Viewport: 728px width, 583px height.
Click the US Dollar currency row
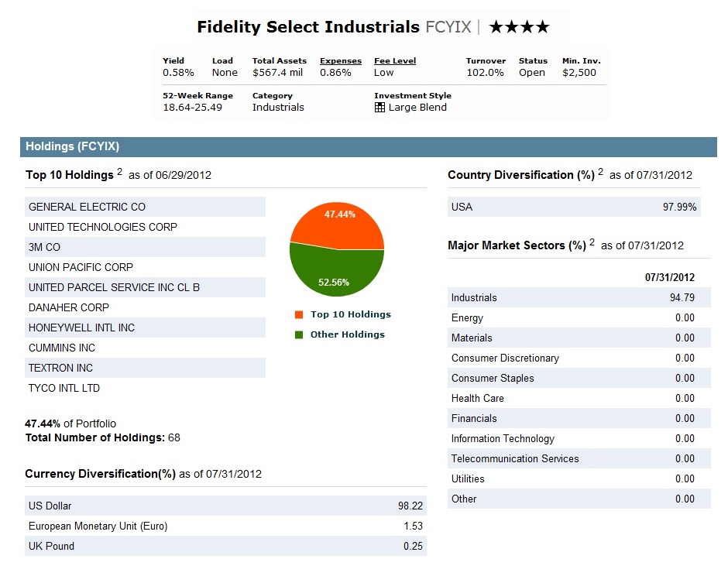(x=225, y=506)
